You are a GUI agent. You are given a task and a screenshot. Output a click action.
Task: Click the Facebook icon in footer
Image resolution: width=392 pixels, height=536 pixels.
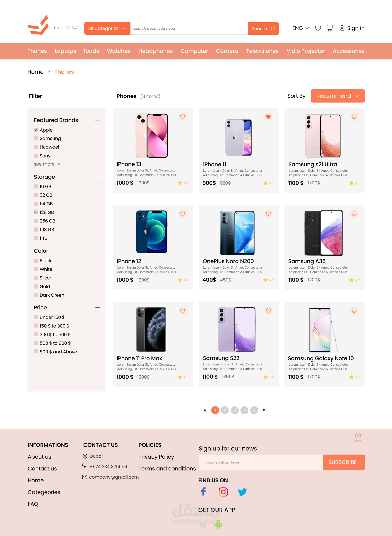tap(203, 491)
